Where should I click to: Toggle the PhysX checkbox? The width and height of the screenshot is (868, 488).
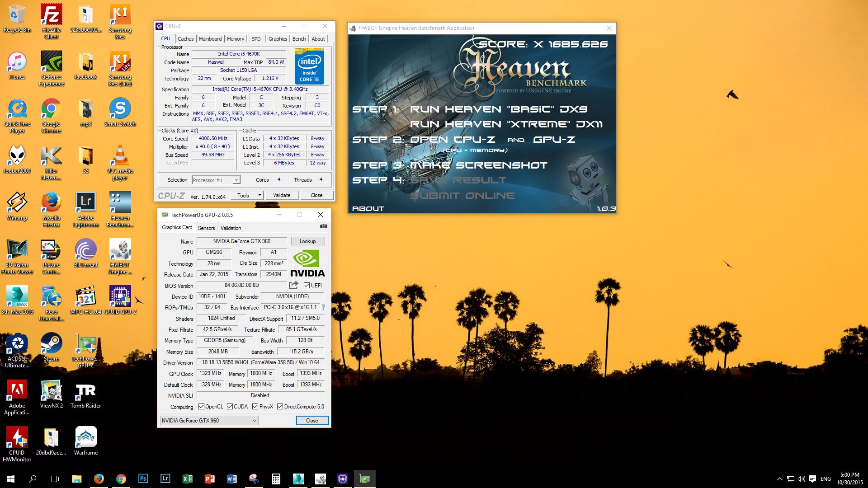pyautogui.click(x=255, y=407)
